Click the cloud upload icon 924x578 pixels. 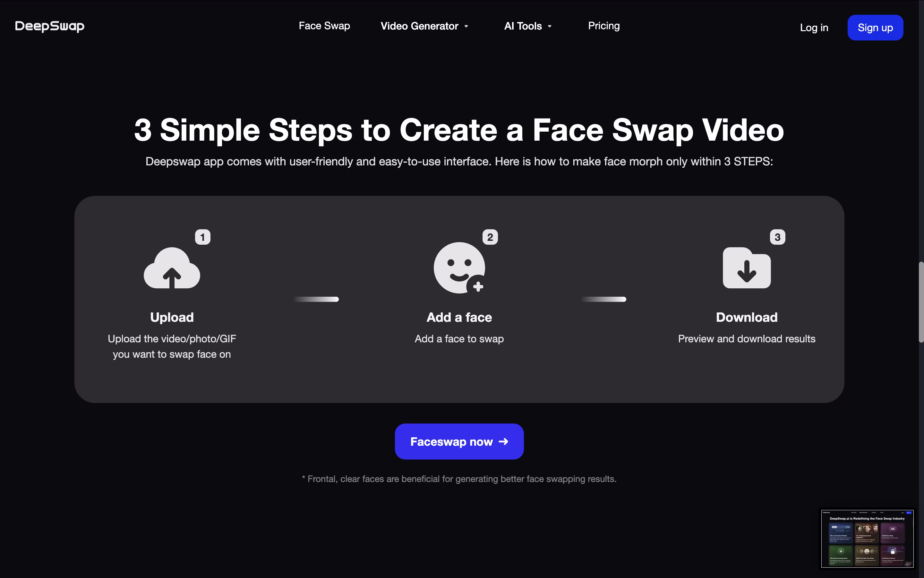coord(172,267)
